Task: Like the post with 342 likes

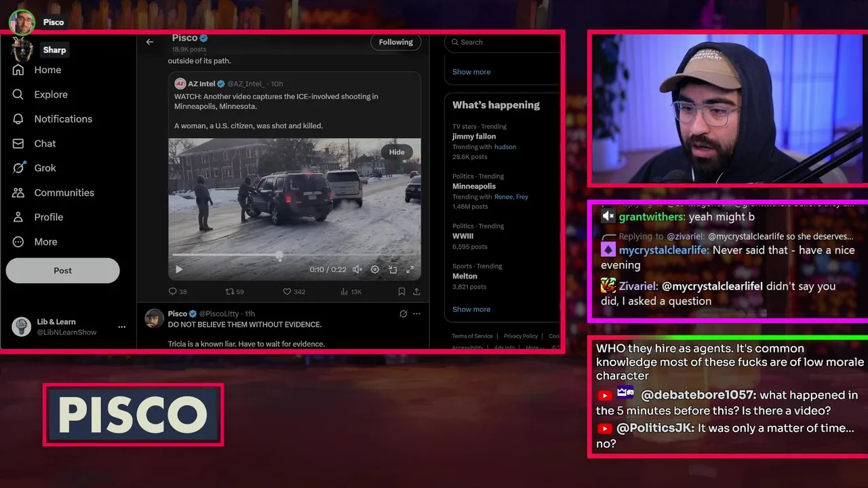Action: 287,291
